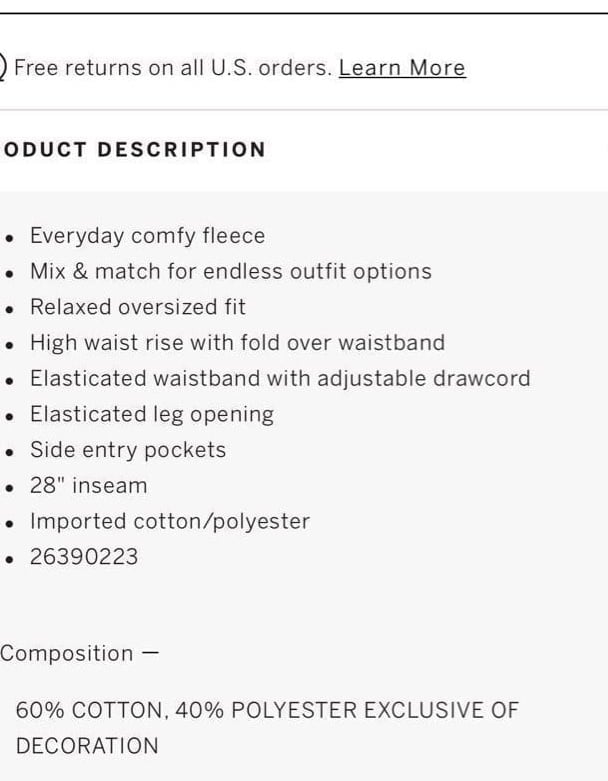The height and width of the screenshot is (781, 608).
Task: Select the Relaxed oversized fit line
Action: [x=138, y=307]
